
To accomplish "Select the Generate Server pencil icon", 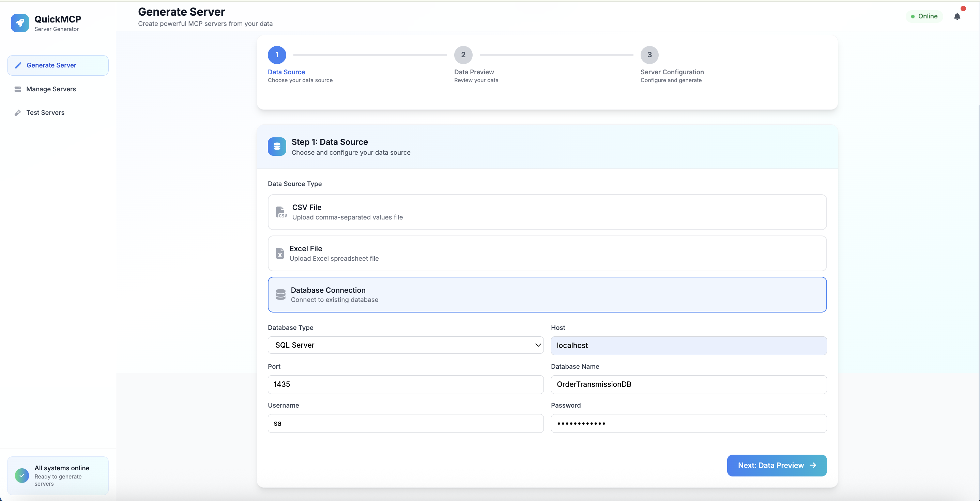I will [18, 65].
